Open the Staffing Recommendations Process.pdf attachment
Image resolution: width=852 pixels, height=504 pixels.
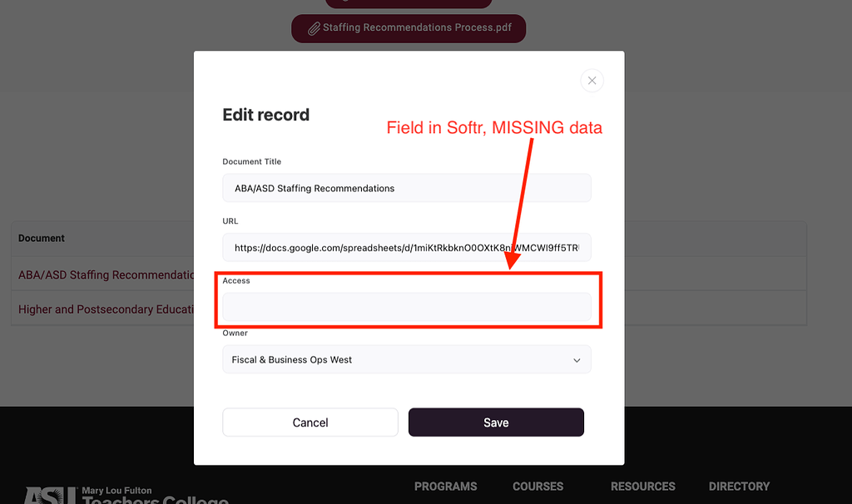408,27
